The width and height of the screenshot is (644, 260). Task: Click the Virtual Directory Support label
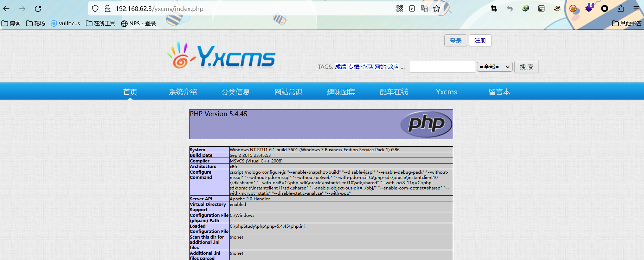[208, 207]
